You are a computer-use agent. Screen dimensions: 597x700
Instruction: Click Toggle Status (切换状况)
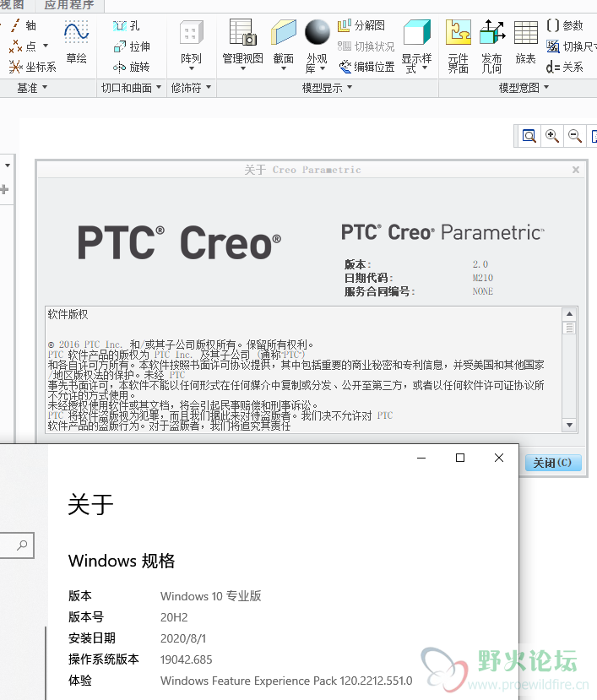tap(366, 46)
